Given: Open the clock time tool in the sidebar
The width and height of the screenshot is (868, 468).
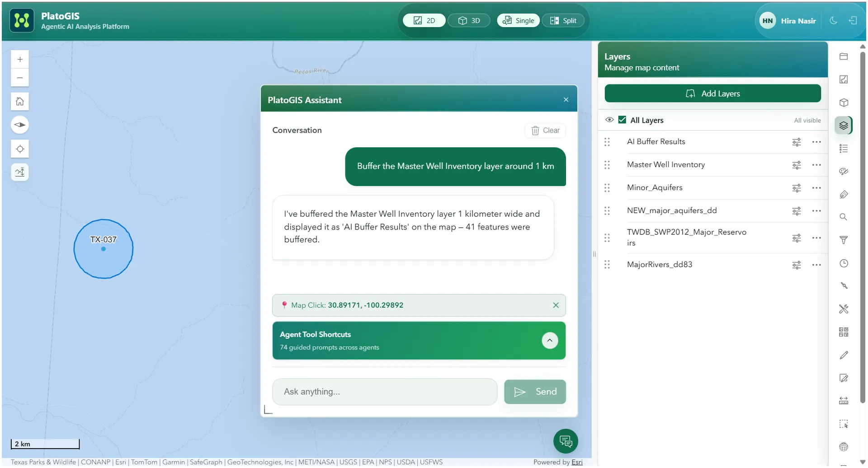Looking at the screenshot, I should pos(844,263).
